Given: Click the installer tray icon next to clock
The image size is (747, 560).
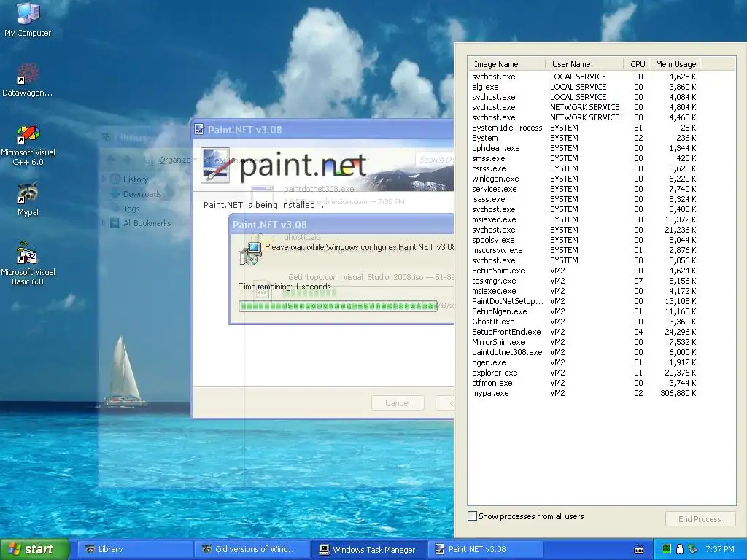Looking at the screenshot, I should pos(693,549).
